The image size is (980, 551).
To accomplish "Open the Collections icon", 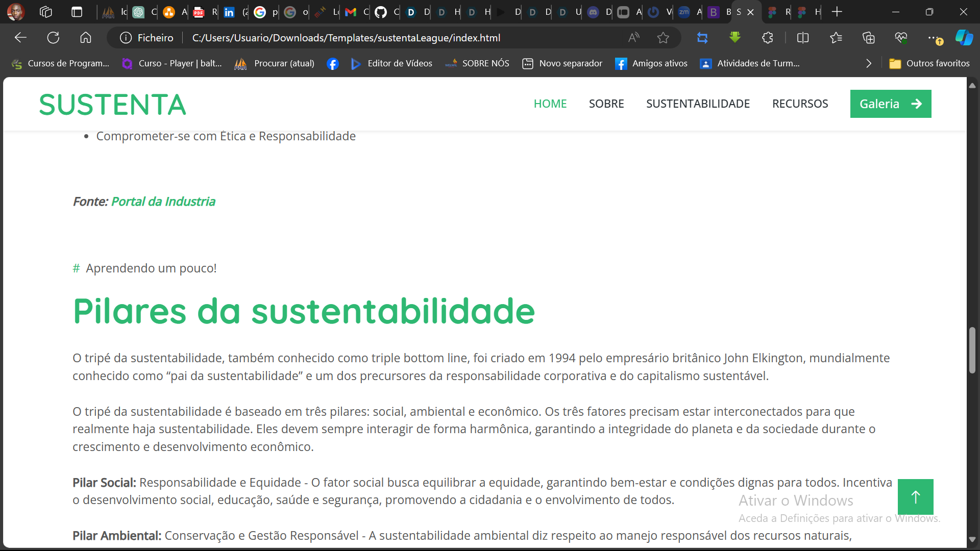I will tap(868, 38).
